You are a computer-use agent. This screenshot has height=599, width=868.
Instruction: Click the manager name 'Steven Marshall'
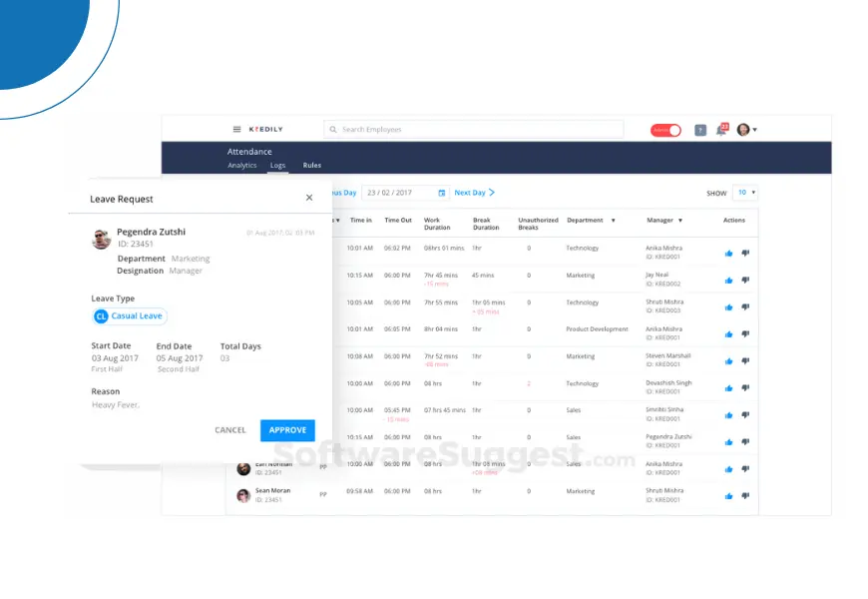point(668,355)
